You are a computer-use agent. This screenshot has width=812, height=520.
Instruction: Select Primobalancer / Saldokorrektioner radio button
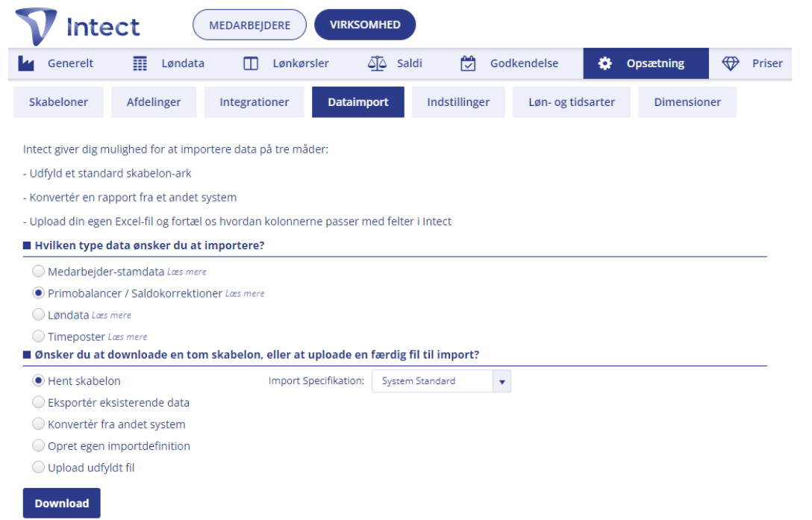pyautogui.click(x=38, y=292)
